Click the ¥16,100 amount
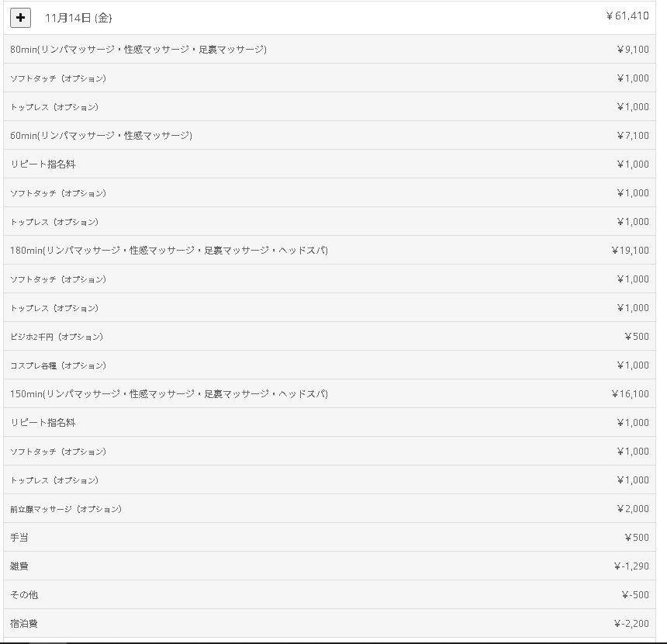Viewport: 667px width, 644px height. point(630,394)
